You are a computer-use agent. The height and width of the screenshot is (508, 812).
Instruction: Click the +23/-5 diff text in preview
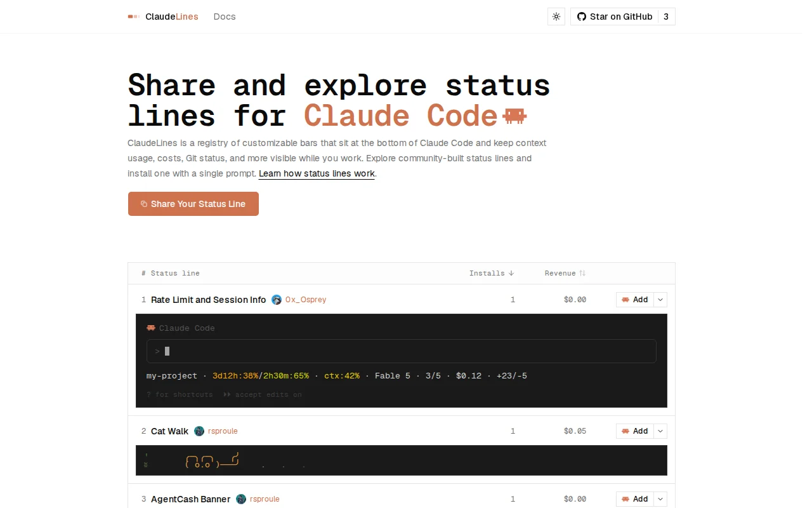tap(512, 376)
